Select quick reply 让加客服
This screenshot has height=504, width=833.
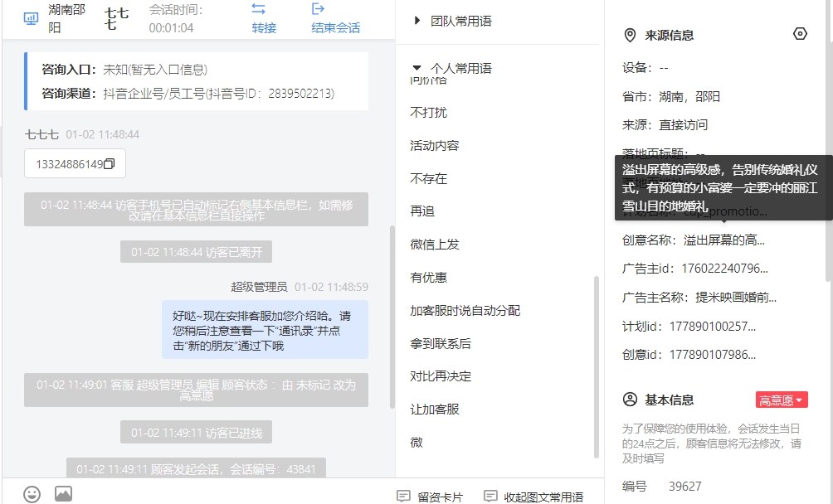[435, 409]
